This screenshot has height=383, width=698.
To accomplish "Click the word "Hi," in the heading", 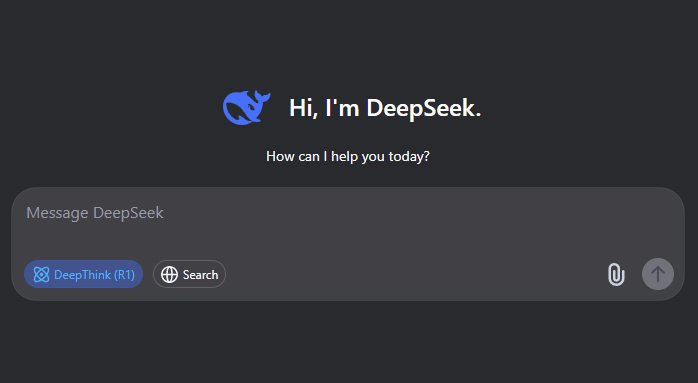I will [x=304, y=108].
